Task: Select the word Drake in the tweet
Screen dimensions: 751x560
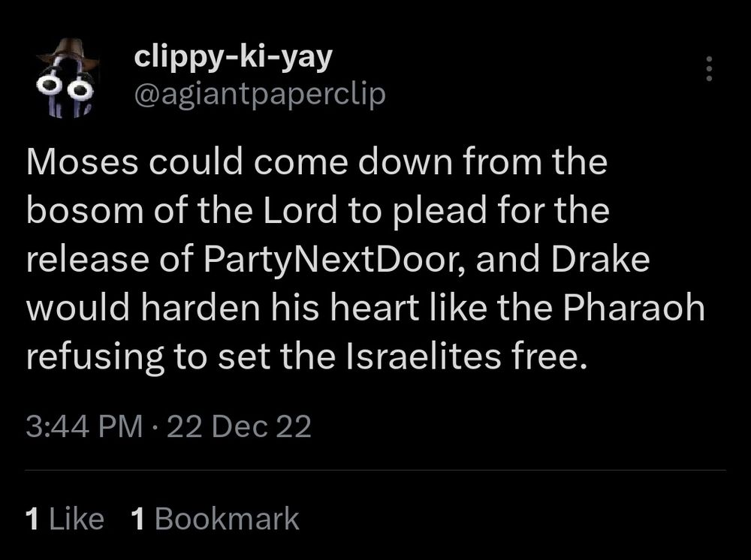Action: (x=600, y=258)
